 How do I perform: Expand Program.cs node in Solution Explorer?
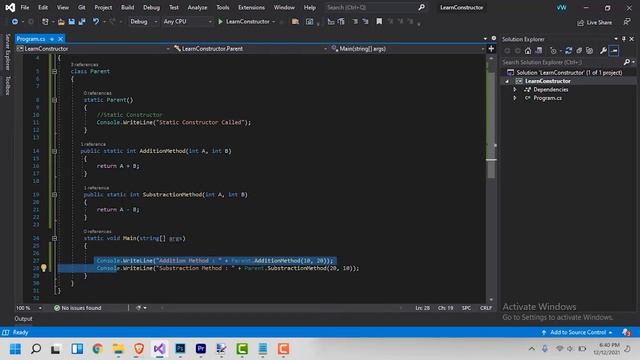515,98
